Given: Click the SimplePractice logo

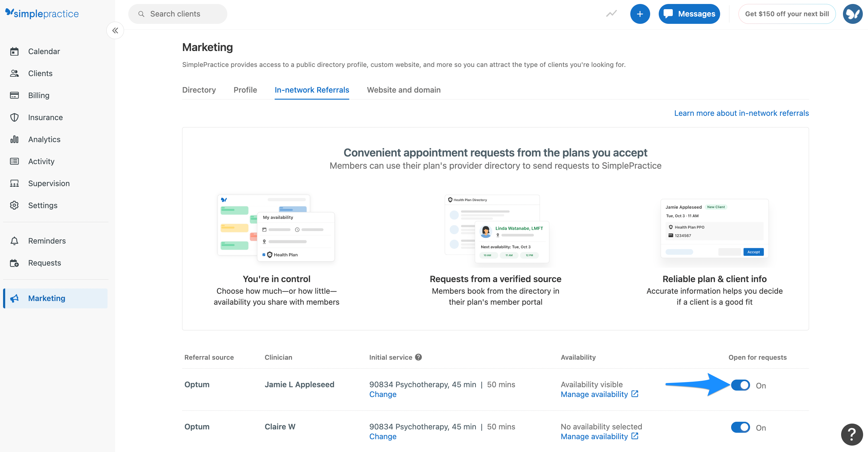Looking at the screenshot, I should 42,13.
